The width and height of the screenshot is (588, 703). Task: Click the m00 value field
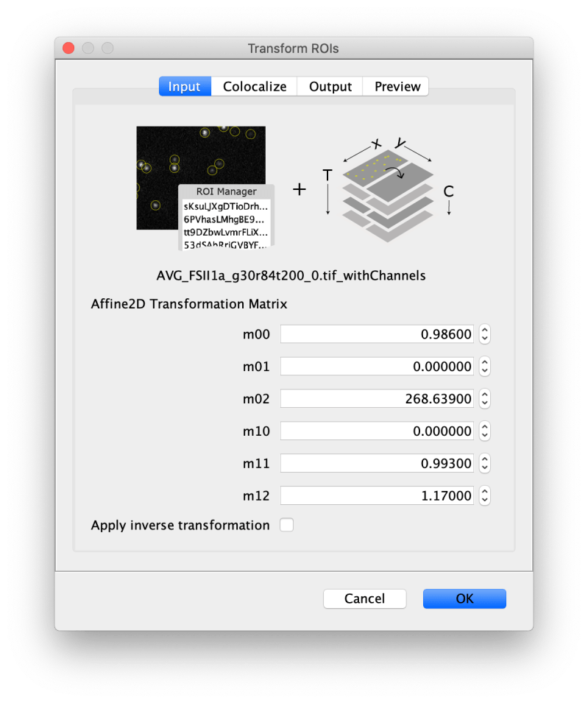pos(377,334)
